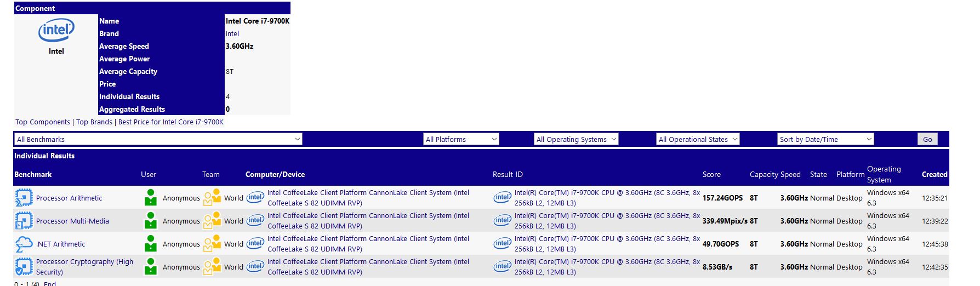The height and width of the screenshot is (286, 980).
Task: Click the End pagination link
Action: [x=50, y=283]
